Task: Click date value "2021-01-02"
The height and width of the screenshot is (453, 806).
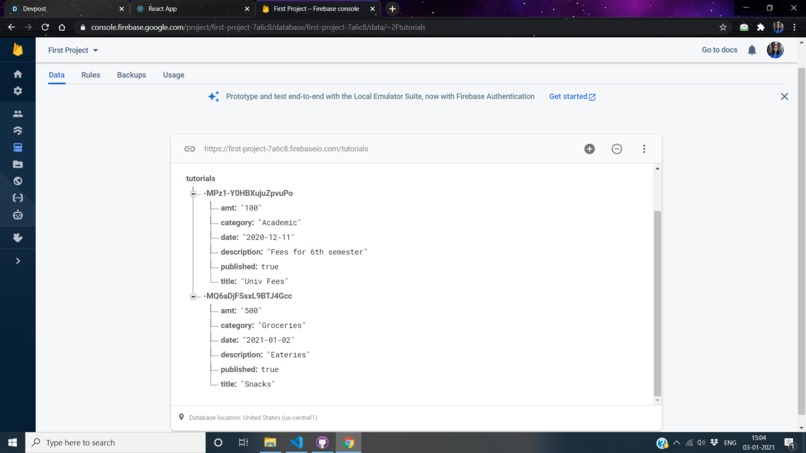Action: [268, 340]
